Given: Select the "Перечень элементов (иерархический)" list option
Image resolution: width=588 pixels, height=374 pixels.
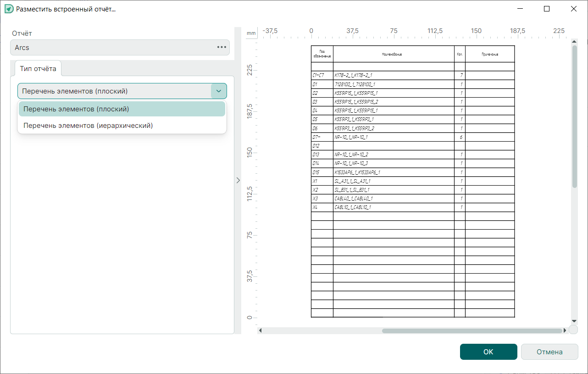Looking at the screenshot, I should pyautogui.click(x=88, y=125).
